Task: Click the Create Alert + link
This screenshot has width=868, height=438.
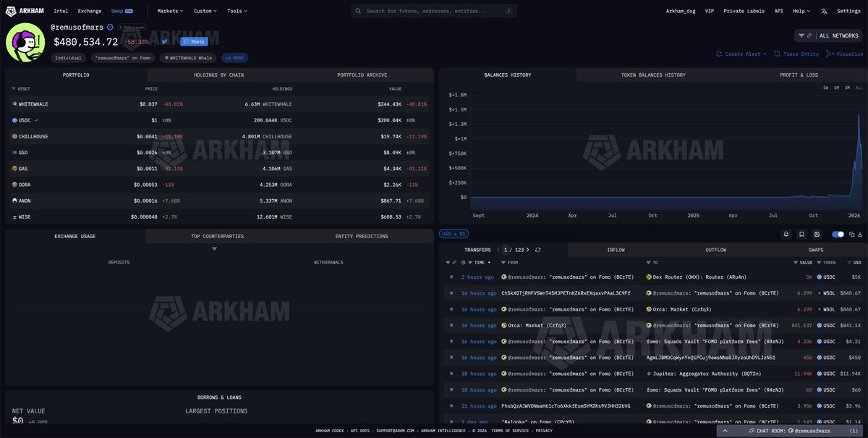Action: (741, 54)
